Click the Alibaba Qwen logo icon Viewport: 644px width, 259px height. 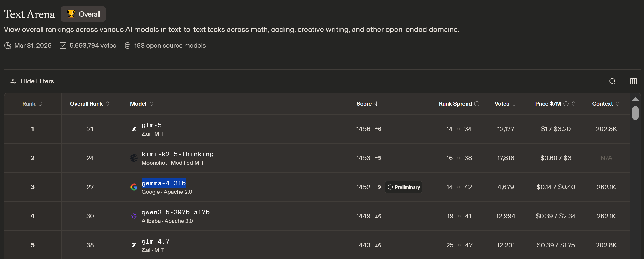click(134, 216)
